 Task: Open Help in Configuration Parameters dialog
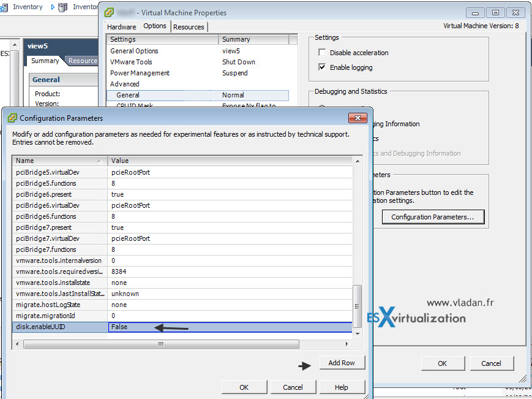[x=342, y=387]
